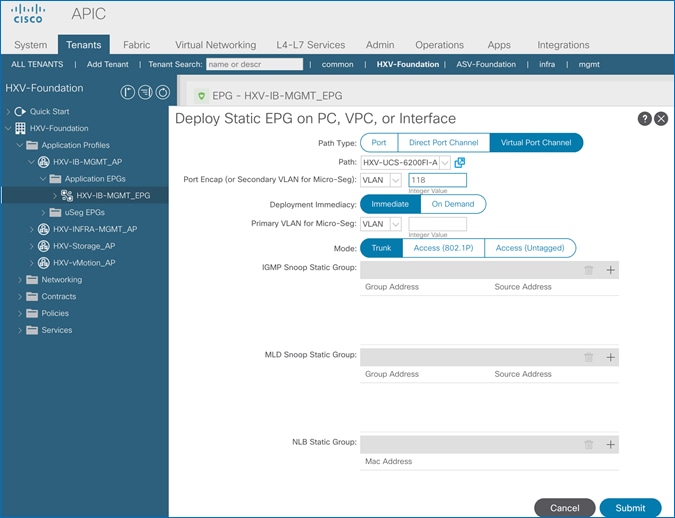675x518 pixels.
Task: Delete selected IGMP Snoop Static Group entry
Action: (588, 270)
